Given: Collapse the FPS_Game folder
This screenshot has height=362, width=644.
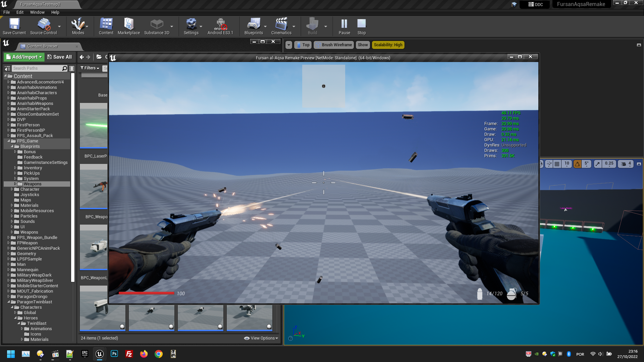Looking at the screenshot, I should pos(8,141).
